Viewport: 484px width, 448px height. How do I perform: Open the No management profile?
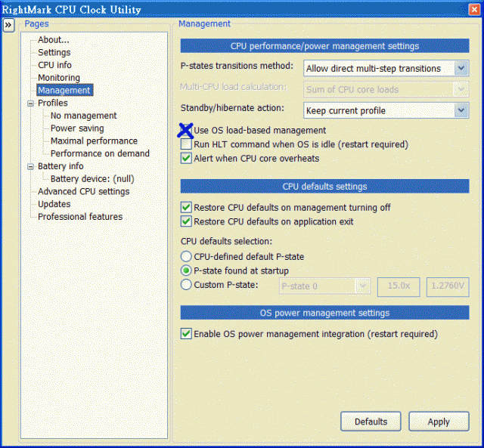pos(83,116)
